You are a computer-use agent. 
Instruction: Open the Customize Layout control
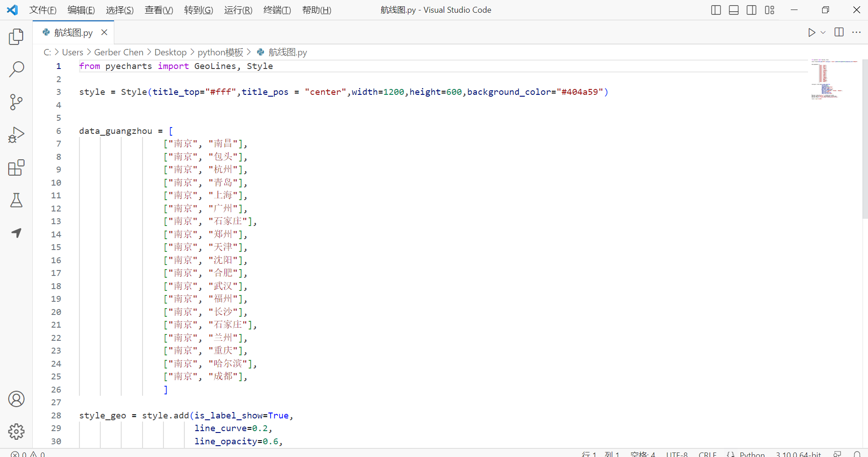pos(769,10)
